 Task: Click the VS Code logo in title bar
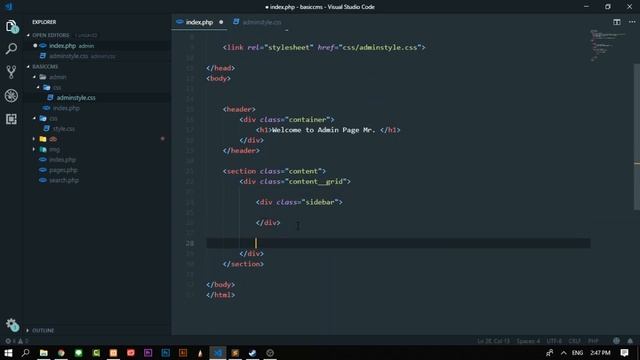pyautogui.click(x=9, y=7)
